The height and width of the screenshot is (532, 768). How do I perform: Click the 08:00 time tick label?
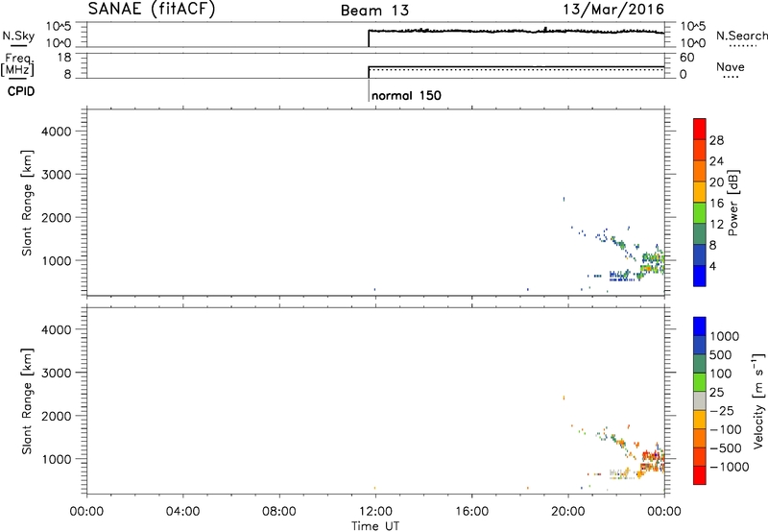point(279,512)
